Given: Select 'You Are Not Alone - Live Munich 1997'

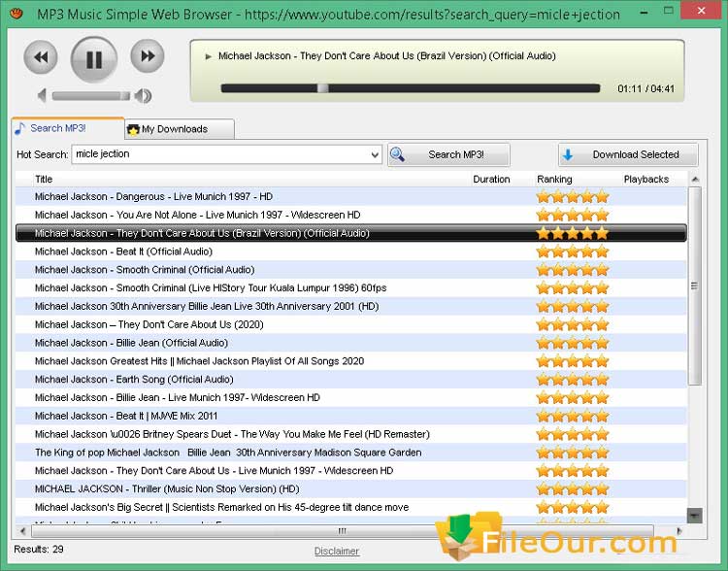Looking at the screenshot, I should pyautogui.click(x=351, y=215).
